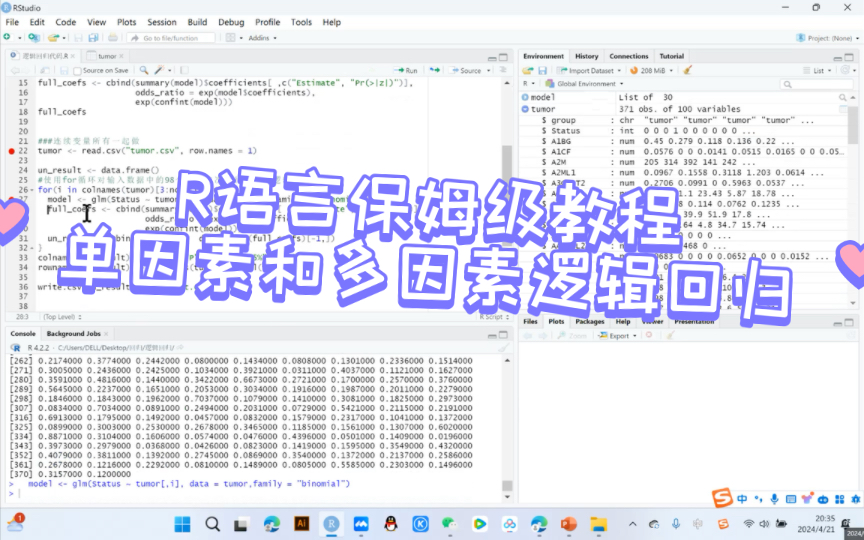Click the Environment pane search field
Image resolution: width=864 pixels, height=540 pixels.
point(817,84)
